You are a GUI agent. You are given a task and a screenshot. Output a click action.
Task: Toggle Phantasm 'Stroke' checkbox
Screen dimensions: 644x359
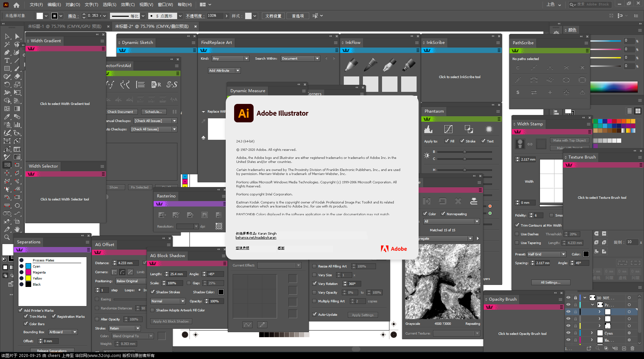[462, 141]
